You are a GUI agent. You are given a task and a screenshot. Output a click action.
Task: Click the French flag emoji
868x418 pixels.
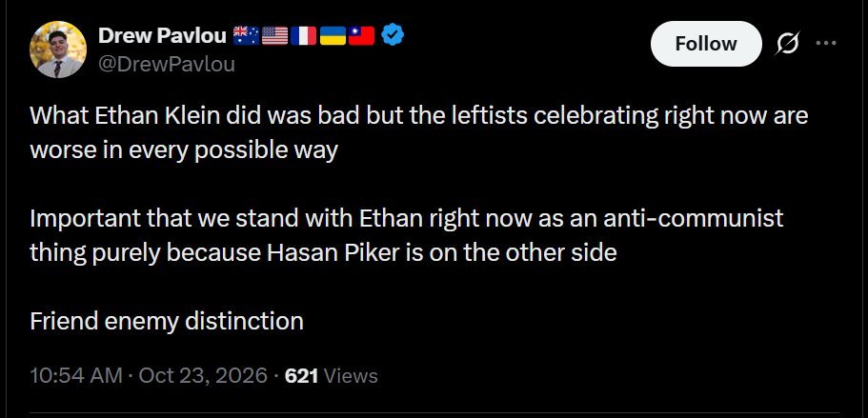[x=303, y=36]
